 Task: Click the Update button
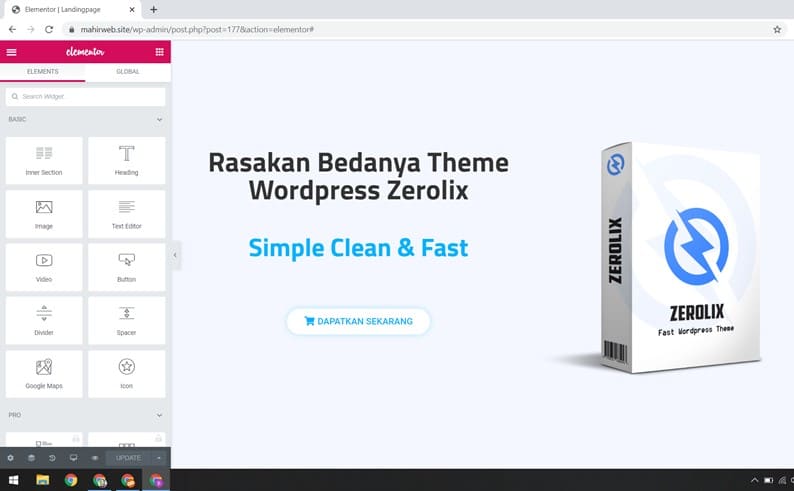point(128,457)
